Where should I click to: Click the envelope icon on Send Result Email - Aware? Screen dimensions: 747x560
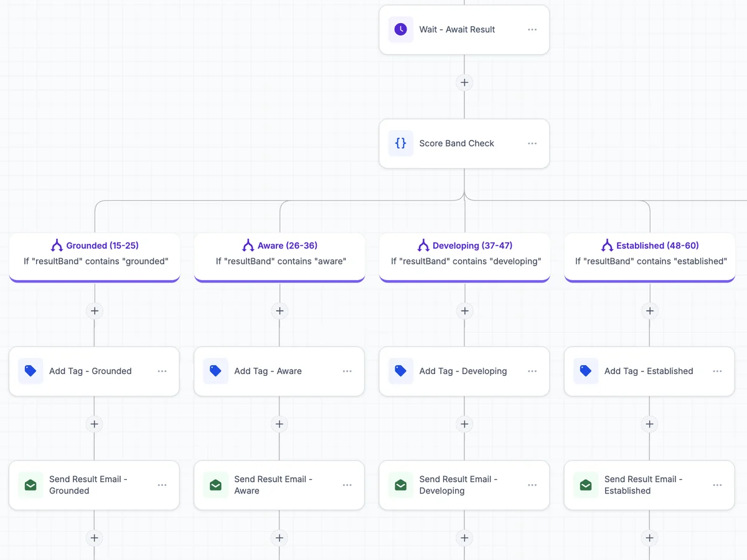click(215, 485)
